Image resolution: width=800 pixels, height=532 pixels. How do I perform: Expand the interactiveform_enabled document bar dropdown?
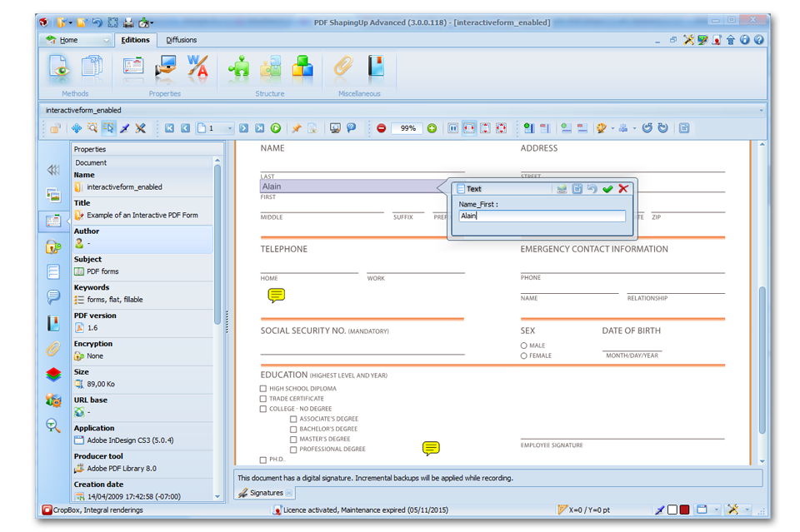tap(761, 110)
